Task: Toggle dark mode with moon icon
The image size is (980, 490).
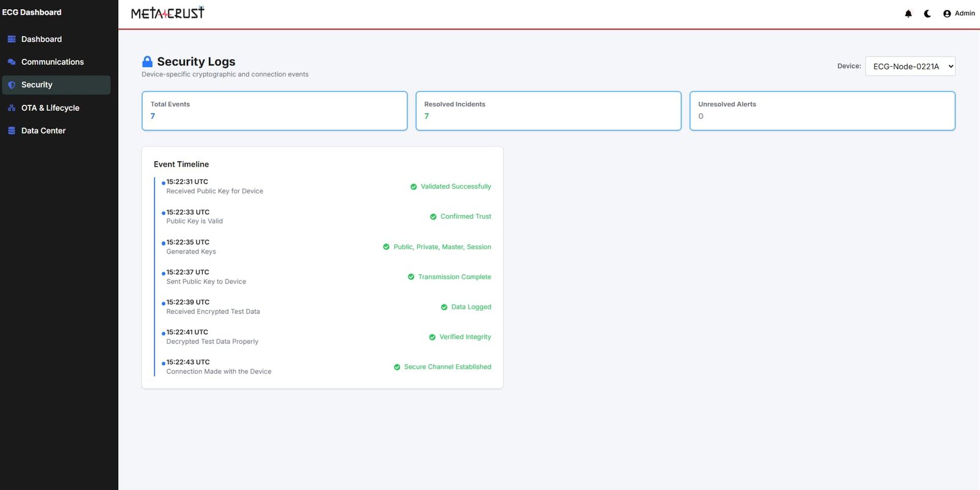Action: 927,13
